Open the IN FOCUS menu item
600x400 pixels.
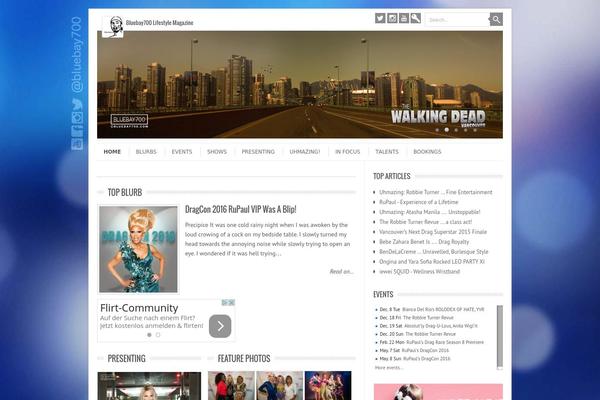[x=348, y=152]
